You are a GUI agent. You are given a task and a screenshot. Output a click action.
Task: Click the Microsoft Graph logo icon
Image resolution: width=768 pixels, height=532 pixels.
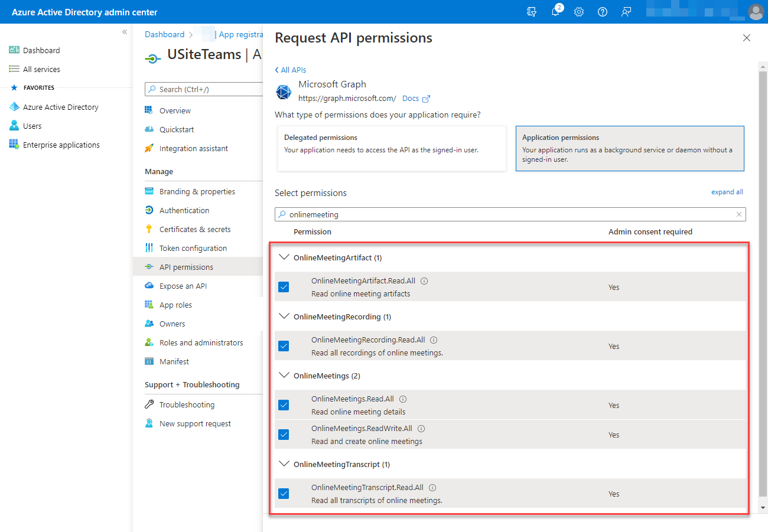[284, 92]
